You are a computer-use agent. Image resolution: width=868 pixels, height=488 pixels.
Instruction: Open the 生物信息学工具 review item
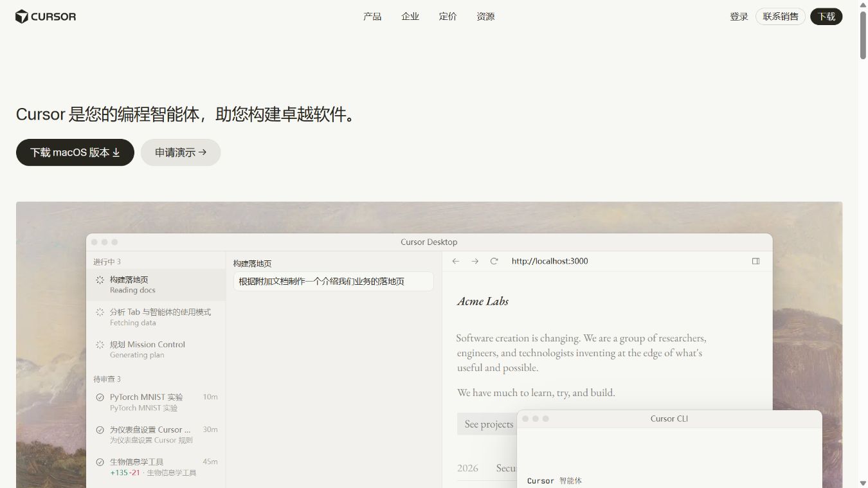[x=156, y=467]
